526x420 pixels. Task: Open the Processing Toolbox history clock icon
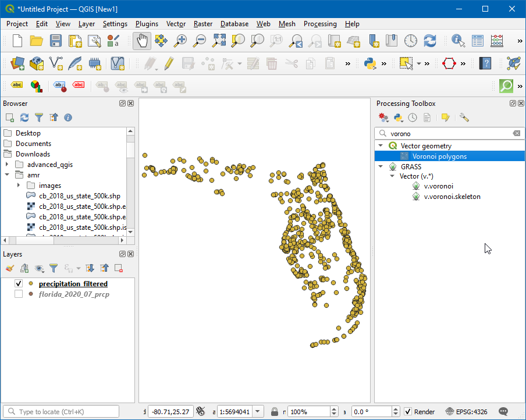click(413, 118)
